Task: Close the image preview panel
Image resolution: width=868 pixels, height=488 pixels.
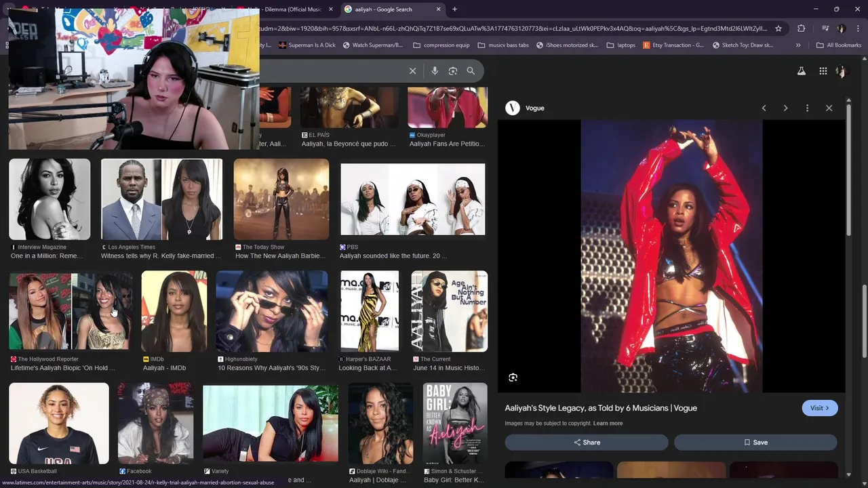Action: coord(829,108)
